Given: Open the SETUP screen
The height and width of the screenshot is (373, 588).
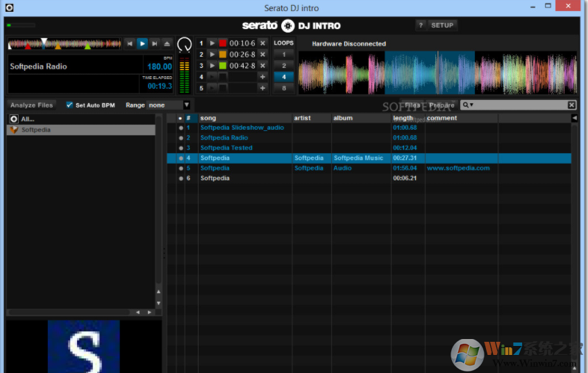Looking at the screenshot, I should tap(442, 25).
